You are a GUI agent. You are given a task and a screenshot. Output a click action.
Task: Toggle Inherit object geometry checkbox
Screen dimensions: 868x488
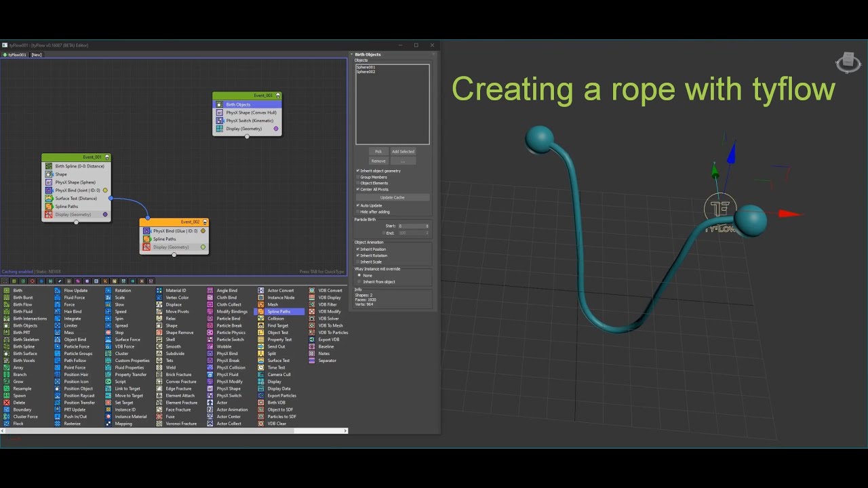point(358,171)
